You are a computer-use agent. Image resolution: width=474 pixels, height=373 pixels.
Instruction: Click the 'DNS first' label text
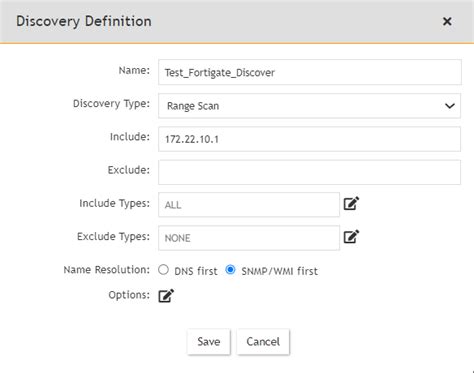pos(196,271)
